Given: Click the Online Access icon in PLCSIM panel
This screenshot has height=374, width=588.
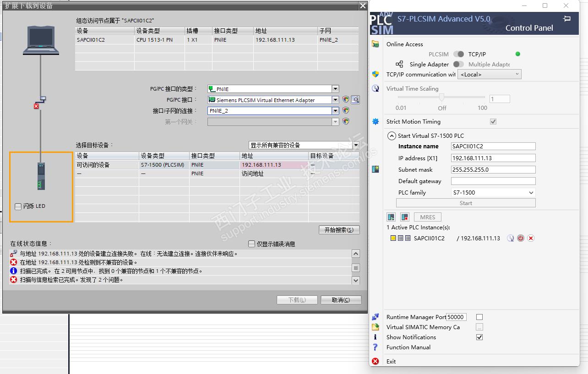Looking at the screenshot, I should [376, 44].
